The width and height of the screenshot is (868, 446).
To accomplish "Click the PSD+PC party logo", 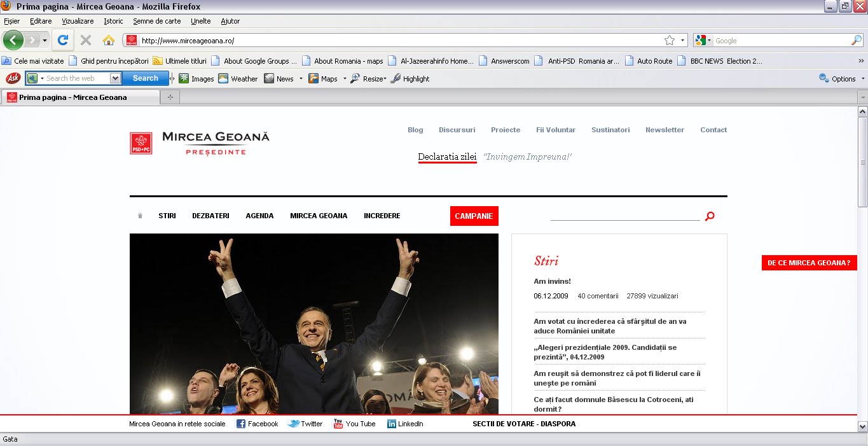I will click(x=141, y=143).
